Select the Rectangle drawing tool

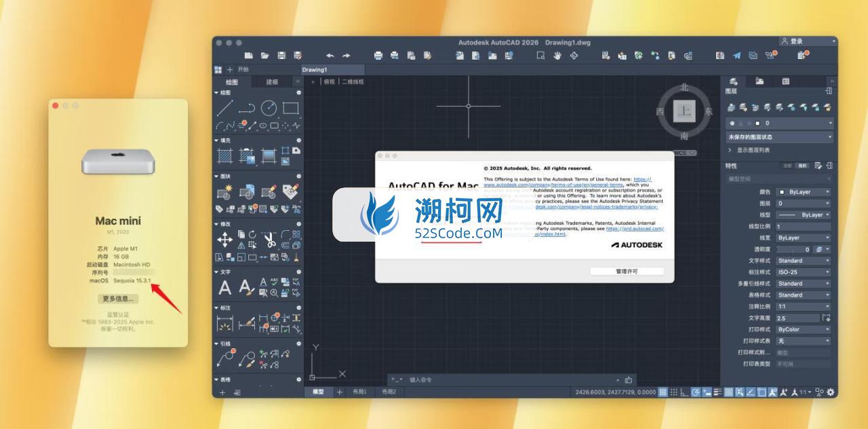tap(290, 108)
